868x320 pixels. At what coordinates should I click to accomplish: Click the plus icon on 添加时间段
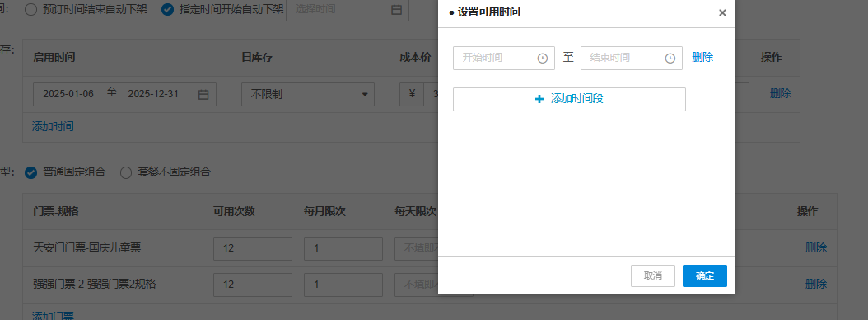tap(539, 99)
